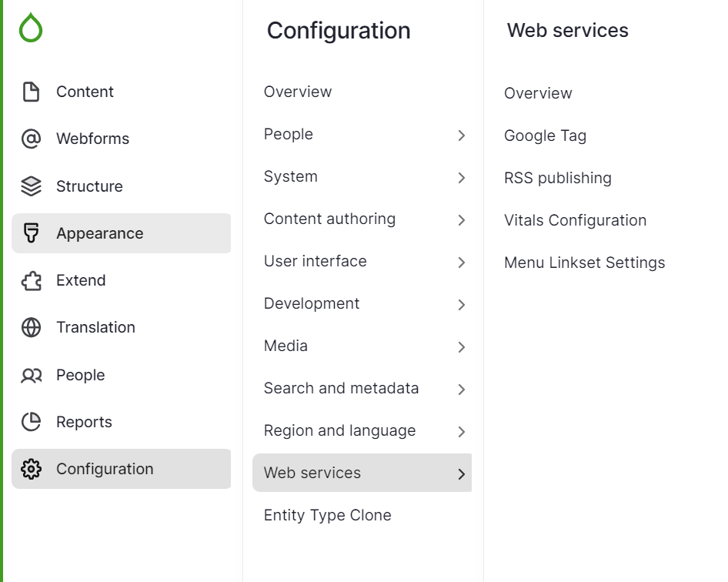Expand the Content authoring chevron
This screenshot has width=728, height=582.
click(x=462, y=220)
